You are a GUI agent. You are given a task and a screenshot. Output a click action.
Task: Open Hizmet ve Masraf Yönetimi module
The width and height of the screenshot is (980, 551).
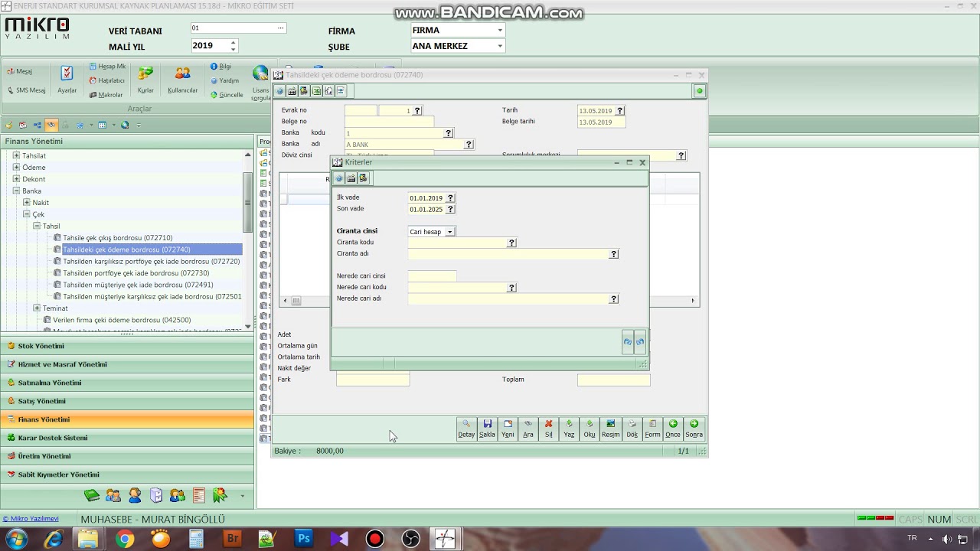pos(127,364)
